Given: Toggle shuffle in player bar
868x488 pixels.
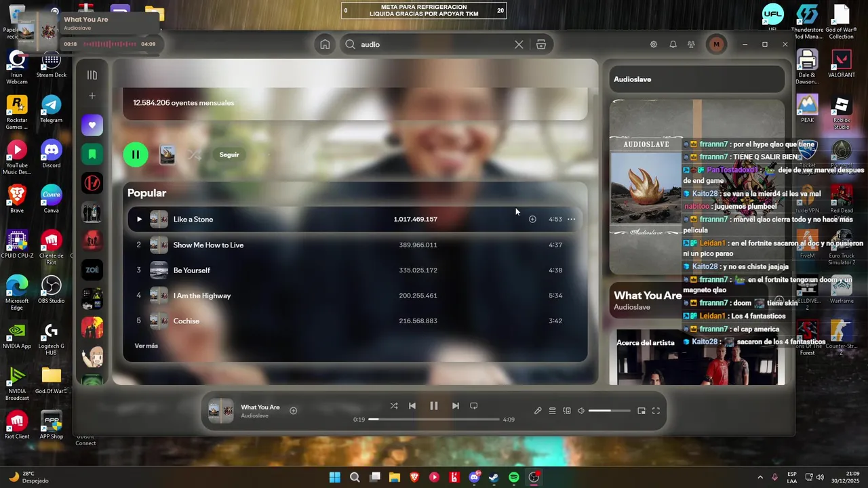Looking at the screenshot, I should 394,406.
